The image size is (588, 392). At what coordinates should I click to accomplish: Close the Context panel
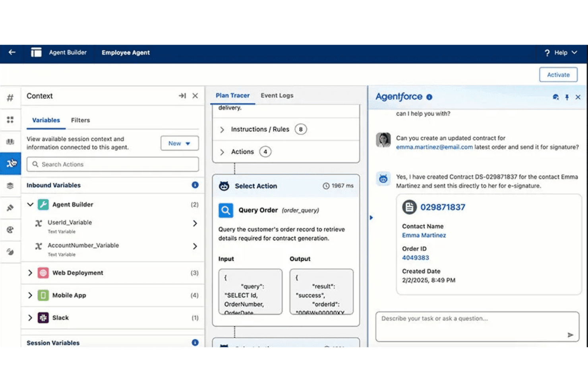coord(195,96)
